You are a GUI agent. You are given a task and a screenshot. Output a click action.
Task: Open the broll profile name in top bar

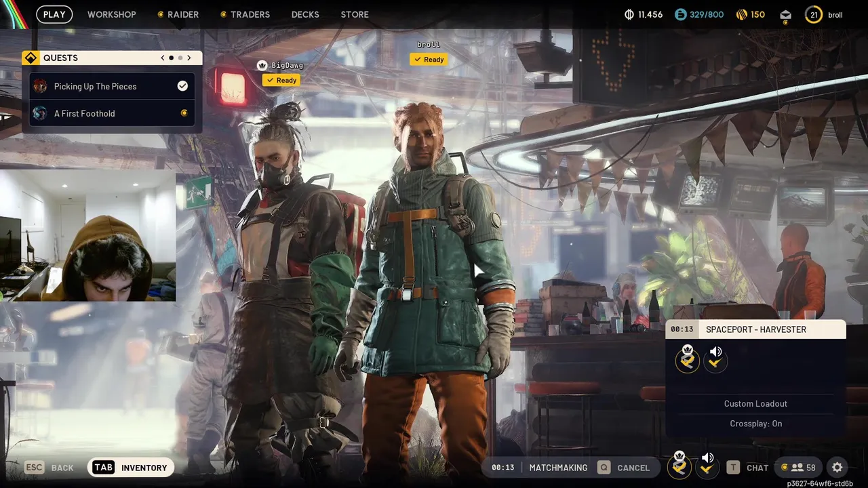835,15
